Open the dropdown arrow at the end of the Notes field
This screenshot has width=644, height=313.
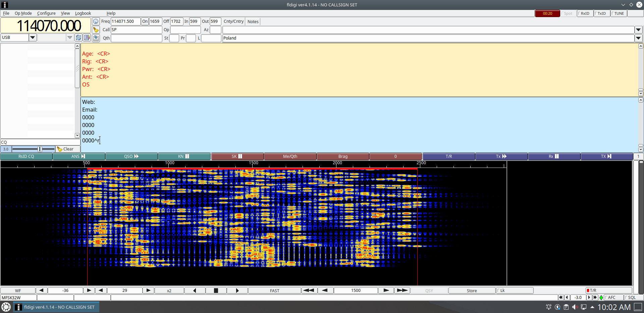click(x=639, y=30)
